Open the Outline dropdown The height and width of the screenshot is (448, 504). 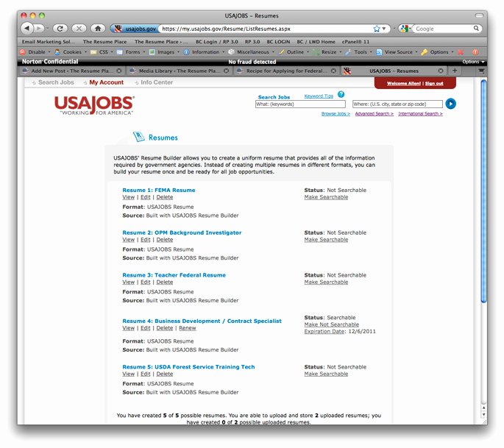pos(294,51)
